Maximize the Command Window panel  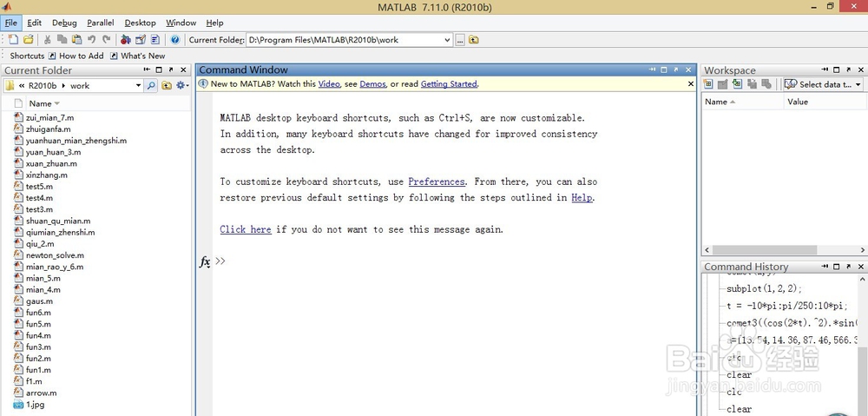(664, 69)
